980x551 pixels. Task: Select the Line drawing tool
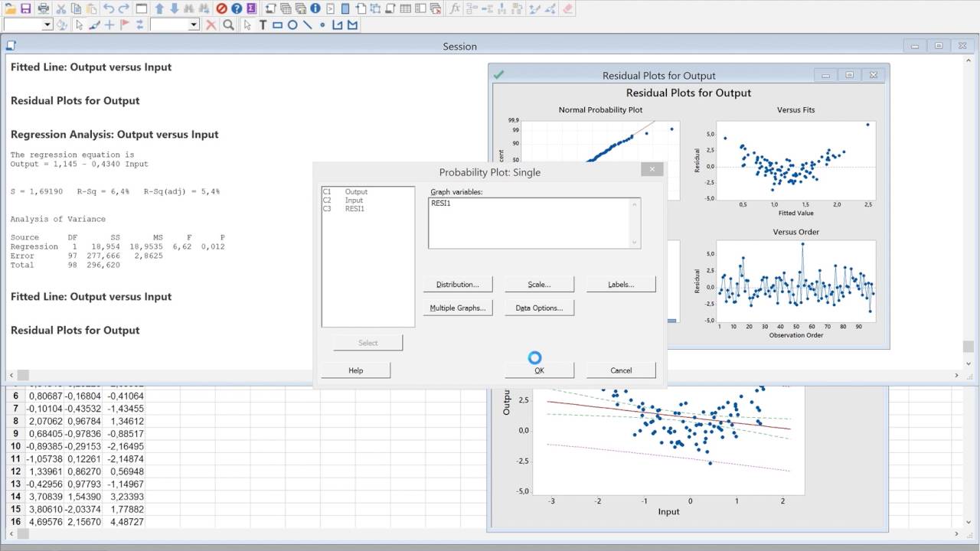point(307,24)
